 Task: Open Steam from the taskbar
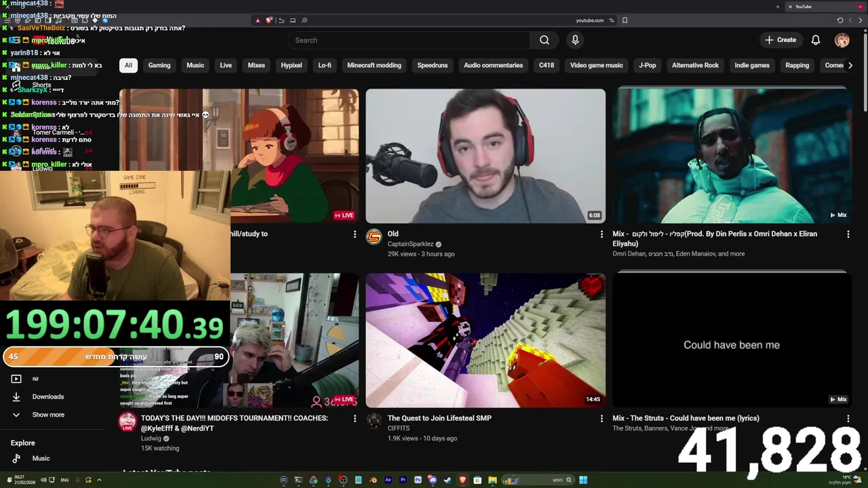(447, 480)
